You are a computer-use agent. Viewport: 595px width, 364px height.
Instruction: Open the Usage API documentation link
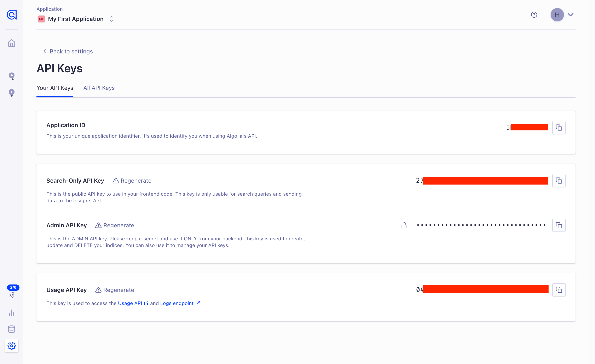pyautogui.click(x=133, y=303)
